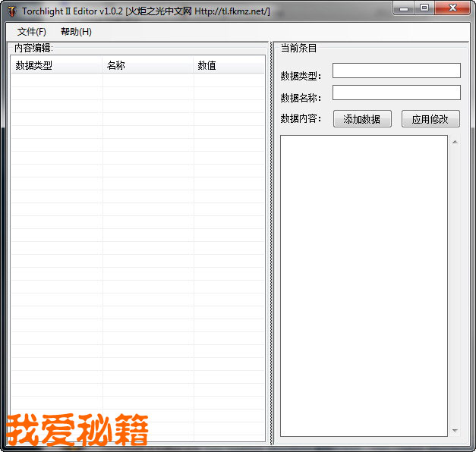Click the scroll up arrow of content box

tap(455, 142)
